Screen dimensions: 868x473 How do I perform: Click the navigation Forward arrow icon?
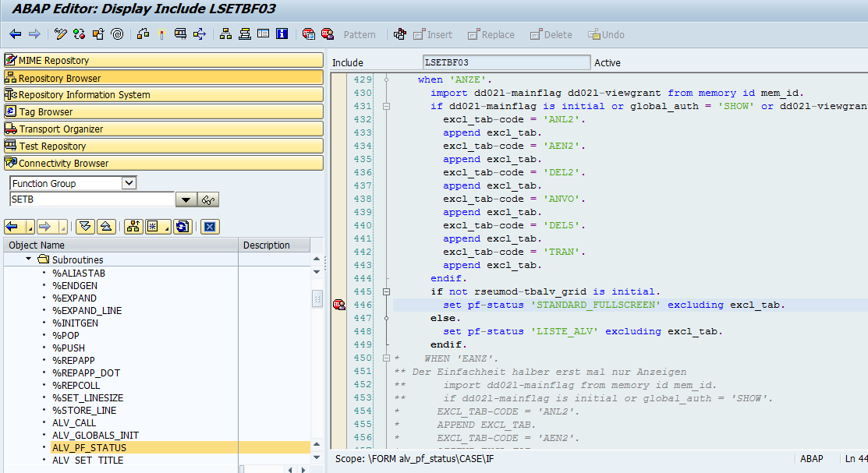35,34
